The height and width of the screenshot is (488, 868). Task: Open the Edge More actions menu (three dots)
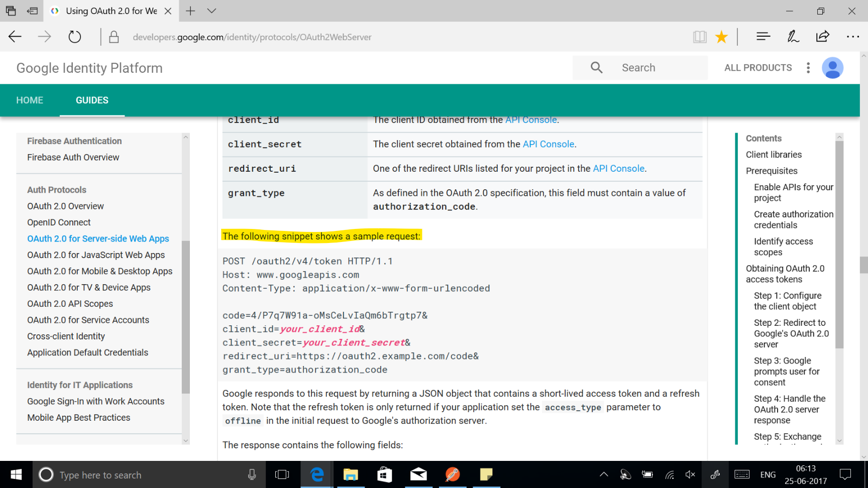tap(853, 37)
